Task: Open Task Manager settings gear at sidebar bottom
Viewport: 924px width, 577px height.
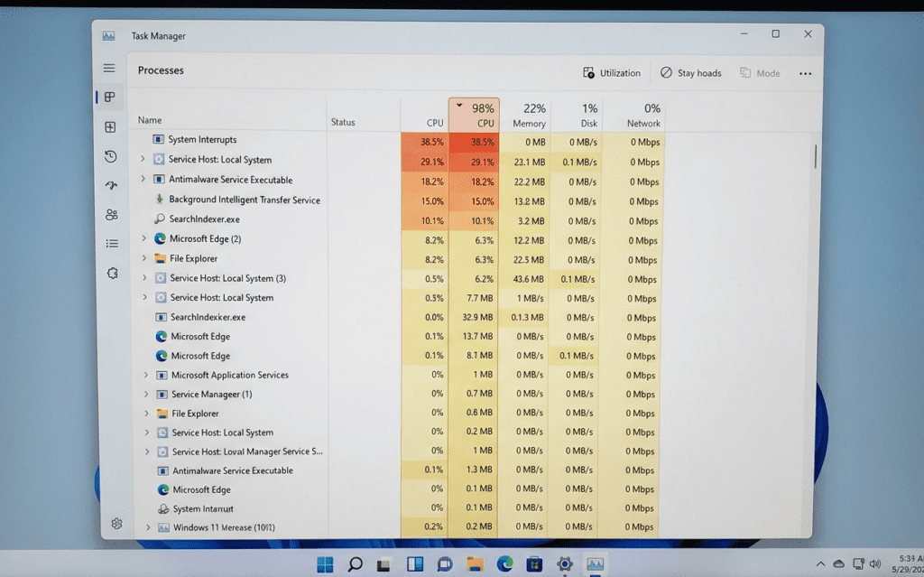Action: pos(116,524)
